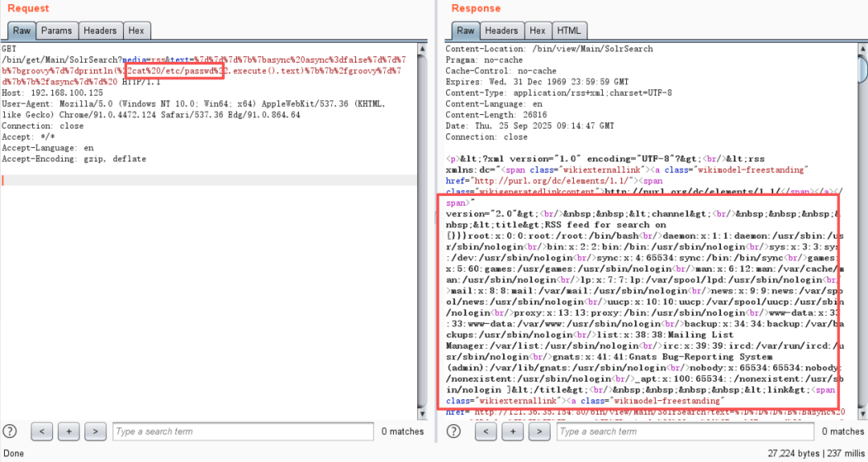Click previous match arrow in Response panel
The width and height of the screenshot is (868, 462).
(488, 431)
